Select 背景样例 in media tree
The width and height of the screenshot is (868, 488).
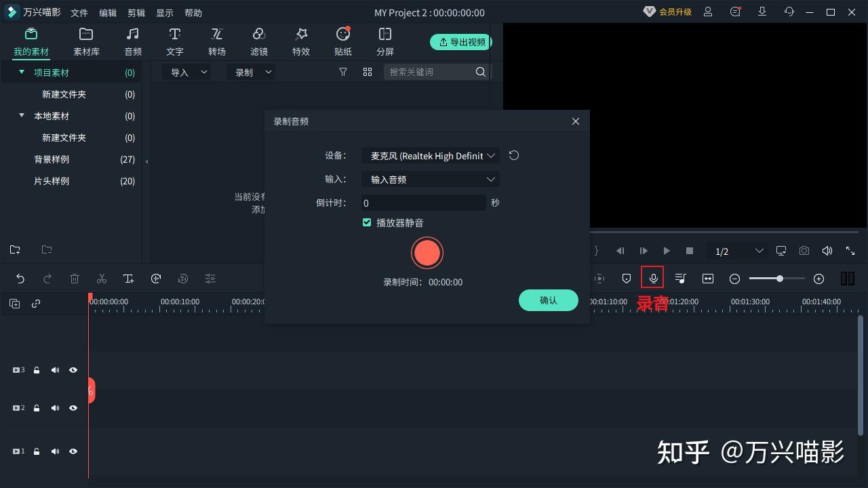point(52,159)
